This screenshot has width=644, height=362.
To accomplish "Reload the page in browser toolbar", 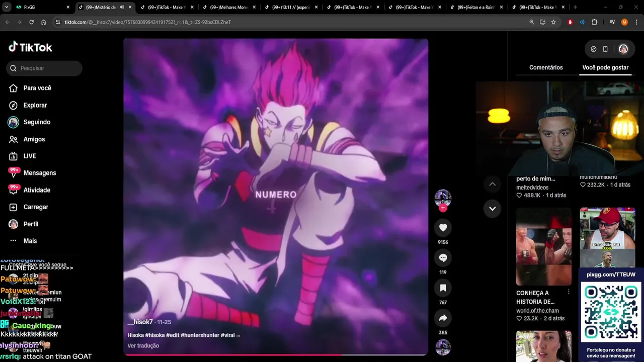I will click(x=31, y=22).
